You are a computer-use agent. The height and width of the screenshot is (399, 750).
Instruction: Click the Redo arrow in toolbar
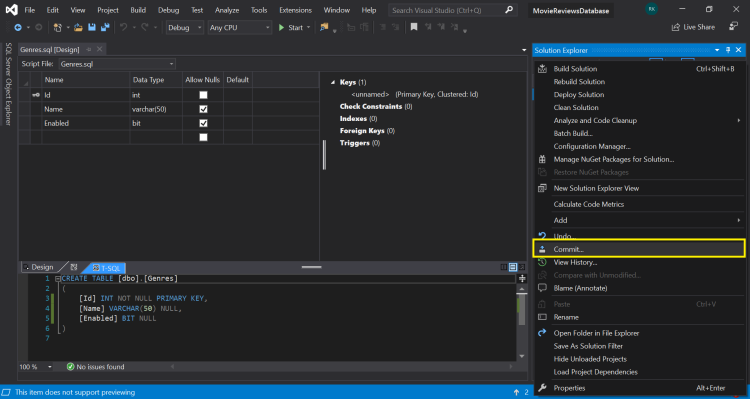coord(144,28)
